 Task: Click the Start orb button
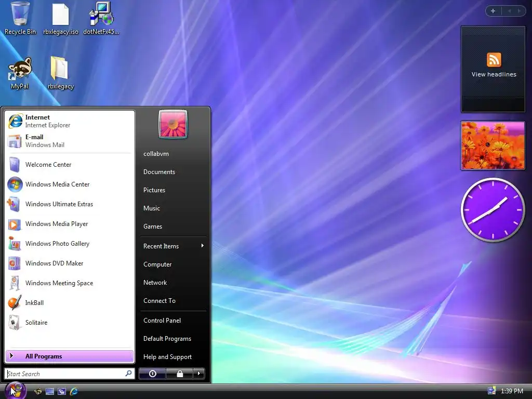pyautogui.click(x=15, y=391)
